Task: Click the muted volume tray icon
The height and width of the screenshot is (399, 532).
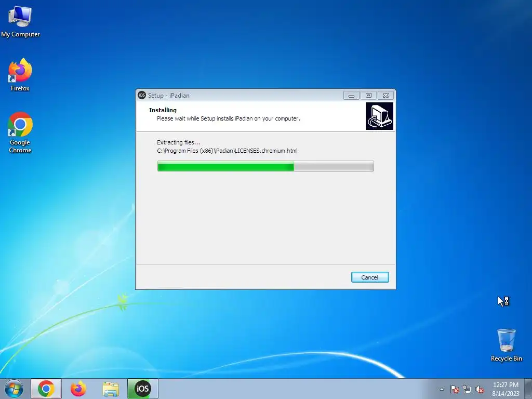Action: (x=480, y=389)
